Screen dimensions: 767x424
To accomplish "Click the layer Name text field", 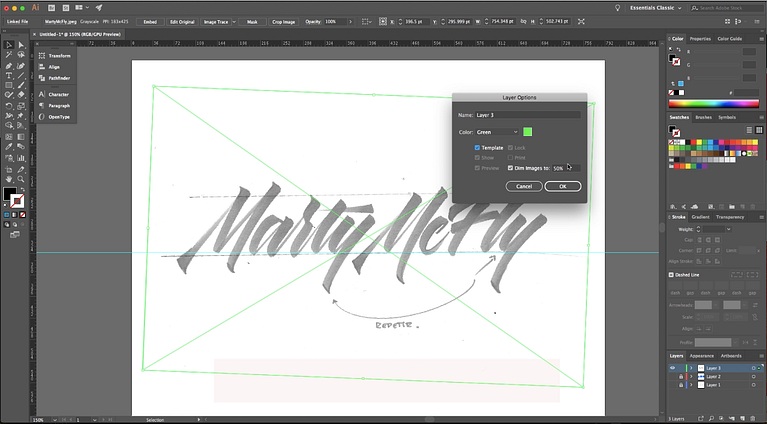I will point(527,115).
